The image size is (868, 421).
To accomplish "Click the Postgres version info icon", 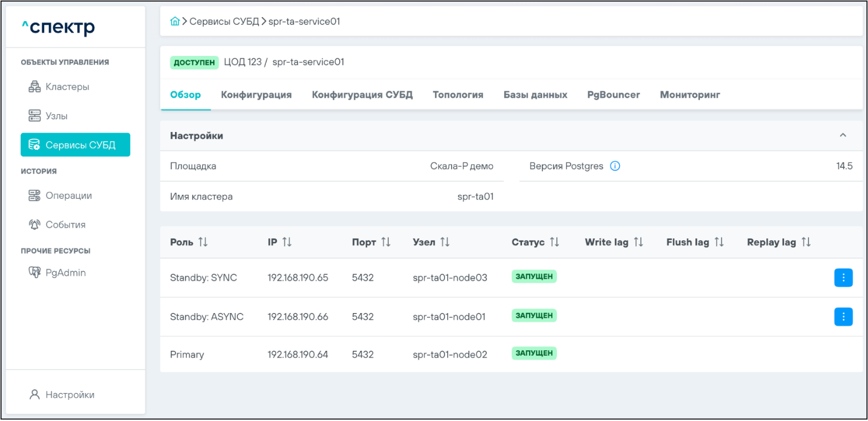I will point(615,166).
